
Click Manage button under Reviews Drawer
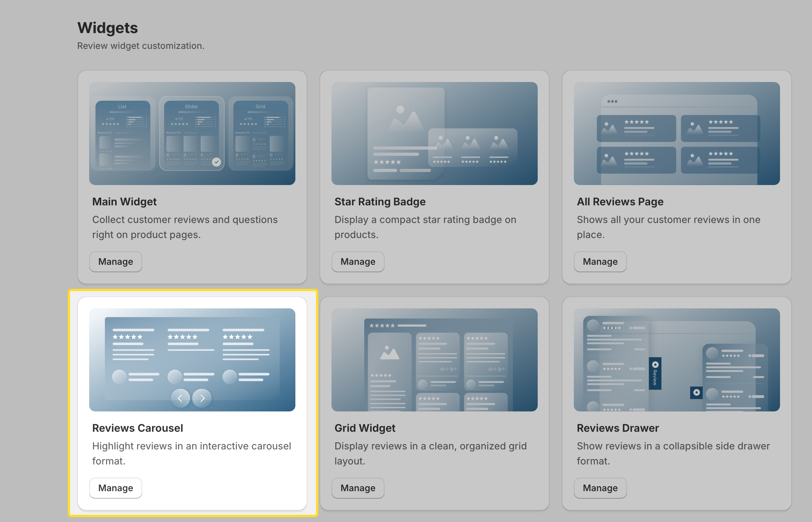(x=600, y=488)
